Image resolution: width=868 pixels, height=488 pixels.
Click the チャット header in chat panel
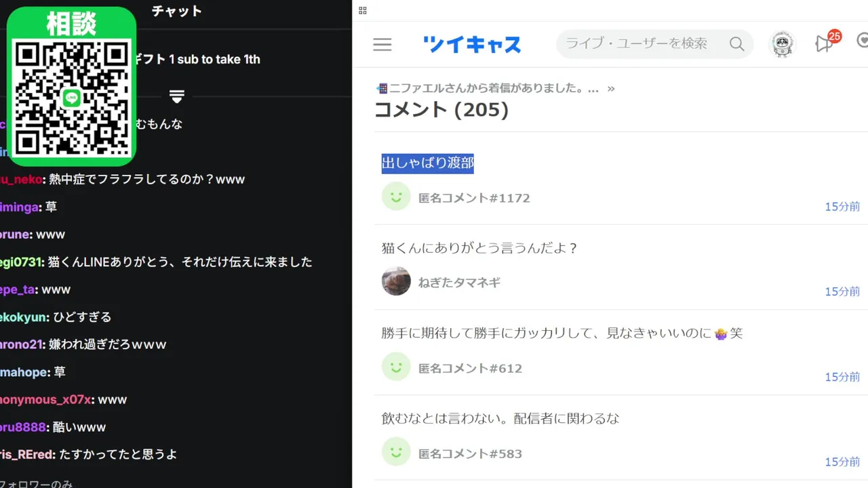pos(176,11)
